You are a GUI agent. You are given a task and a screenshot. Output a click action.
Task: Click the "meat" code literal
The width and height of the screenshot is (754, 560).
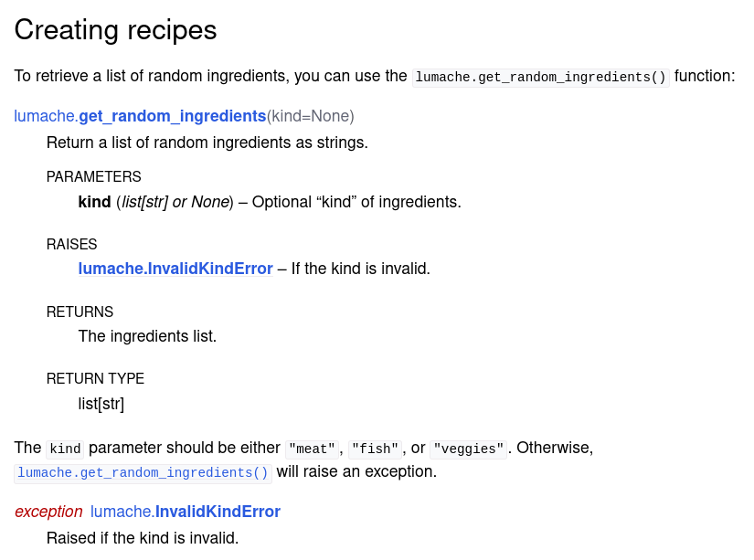pyautogui.click(x=312, y=449)
